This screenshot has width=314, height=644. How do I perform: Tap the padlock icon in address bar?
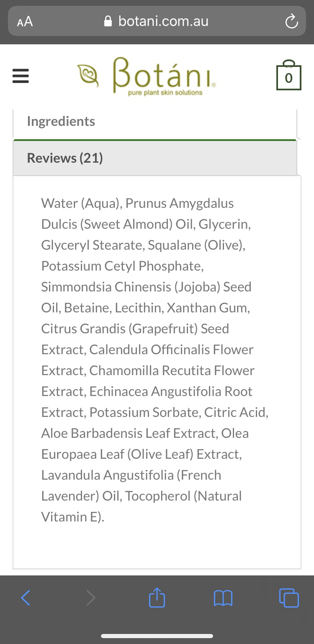(x=108, y=21)
